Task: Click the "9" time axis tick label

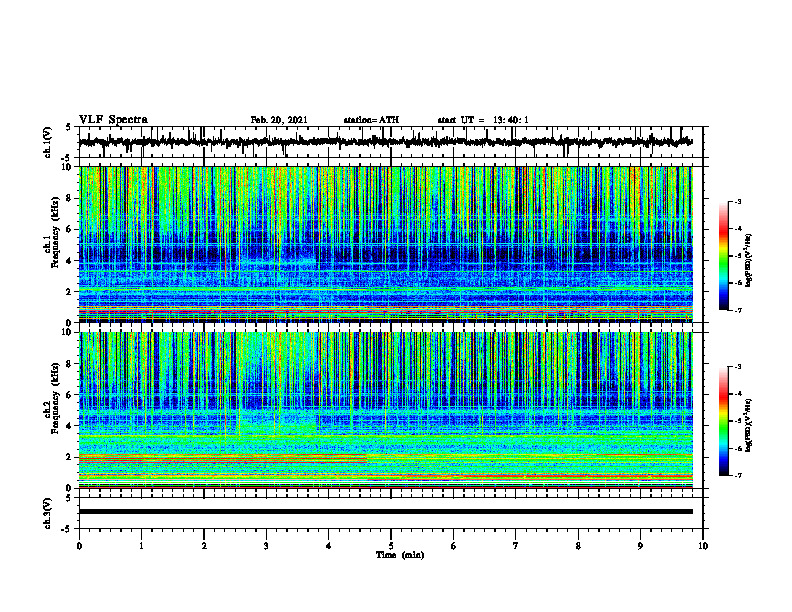Action: pos(640,546)
